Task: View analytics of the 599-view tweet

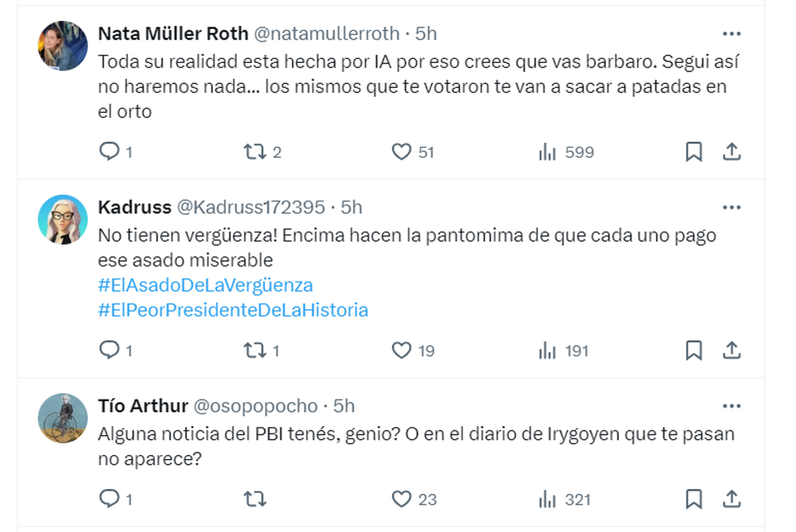Action: click(547, 153)
